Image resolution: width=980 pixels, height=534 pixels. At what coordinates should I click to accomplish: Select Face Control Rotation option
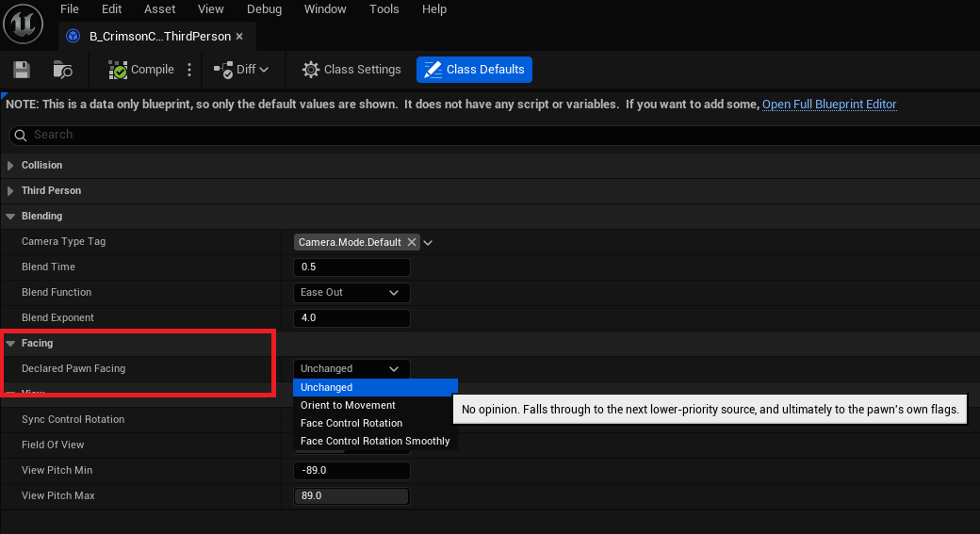[376, 423]
